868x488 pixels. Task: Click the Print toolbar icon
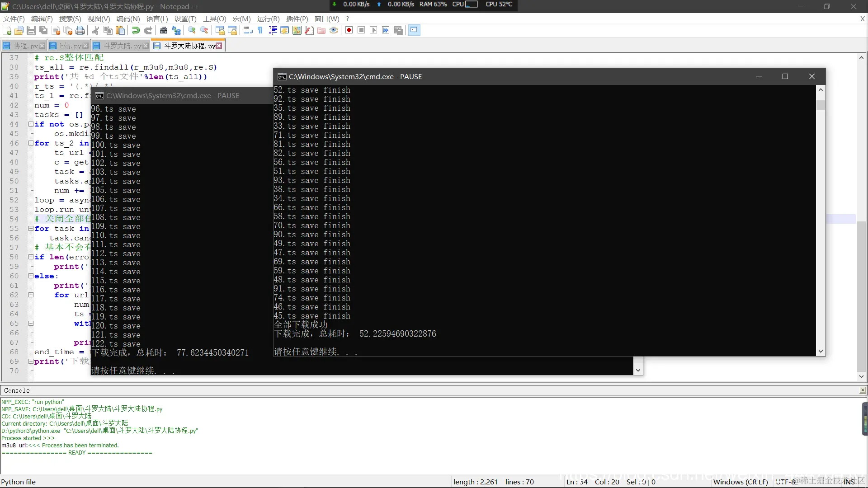coord(80,30)
